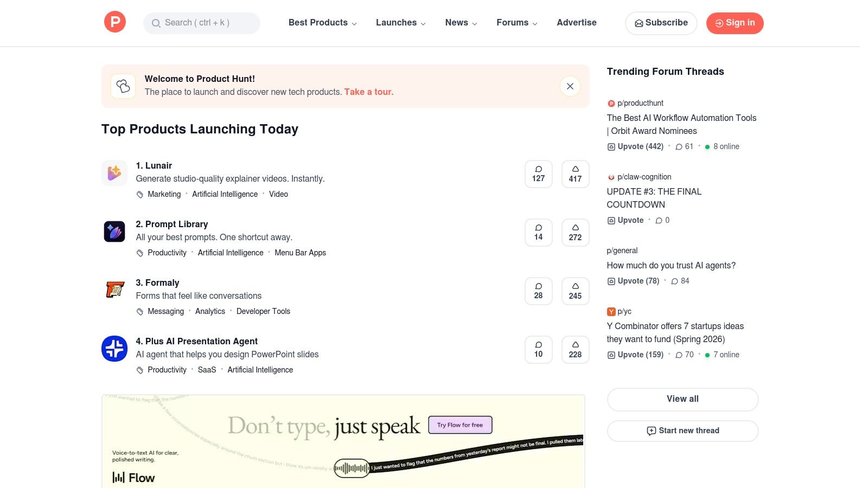Open the Lunair product title
The width and height of the screenshot is (868, 488).
[154, 166]
